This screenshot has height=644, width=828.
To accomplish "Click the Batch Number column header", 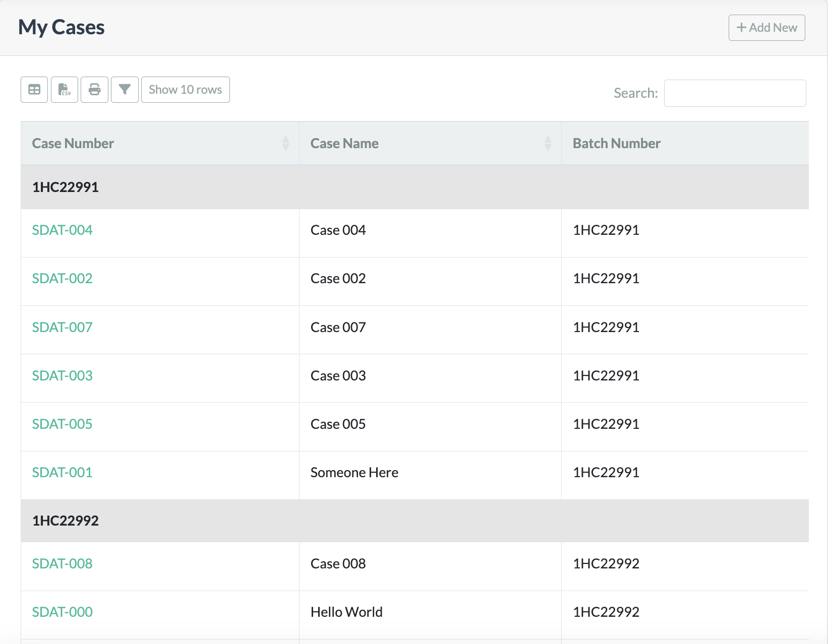I will [685, 143].
